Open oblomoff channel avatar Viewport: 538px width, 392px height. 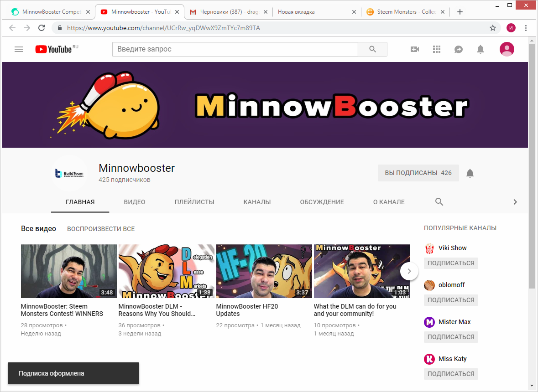tap(429, 285)
